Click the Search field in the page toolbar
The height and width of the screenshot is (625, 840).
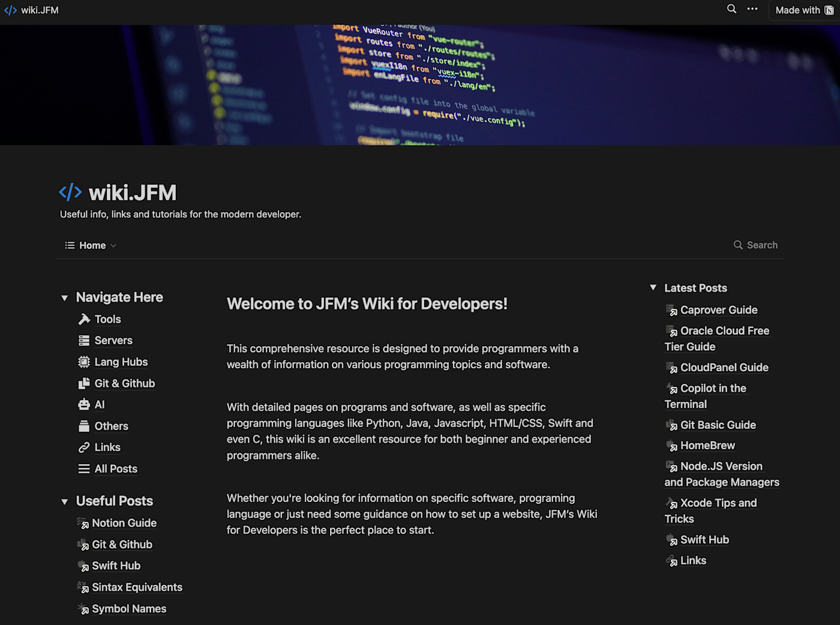pyautogui.click(x=755, y=245)
